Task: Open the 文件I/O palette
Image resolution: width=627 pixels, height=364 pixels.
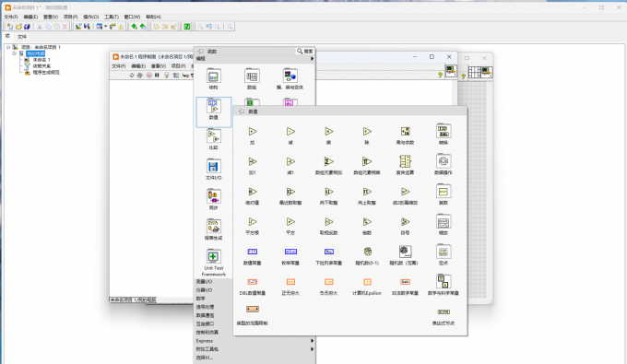Action: pos(214,166)
